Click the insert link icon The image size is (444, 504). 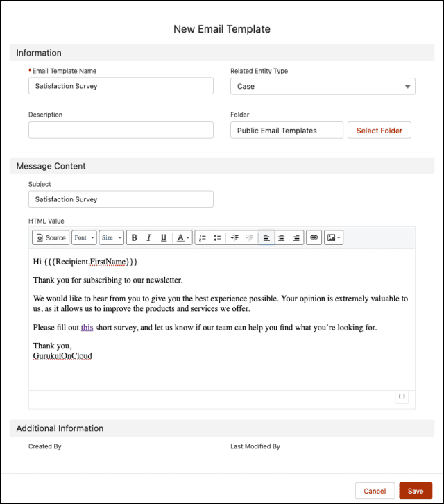point(314,237)
